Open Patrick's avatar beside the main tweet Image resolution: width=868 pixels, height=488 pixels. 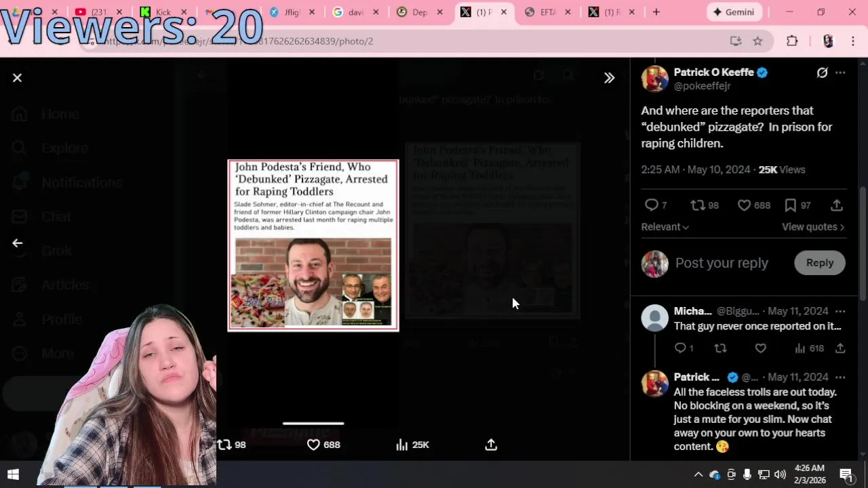pos(654,79)
